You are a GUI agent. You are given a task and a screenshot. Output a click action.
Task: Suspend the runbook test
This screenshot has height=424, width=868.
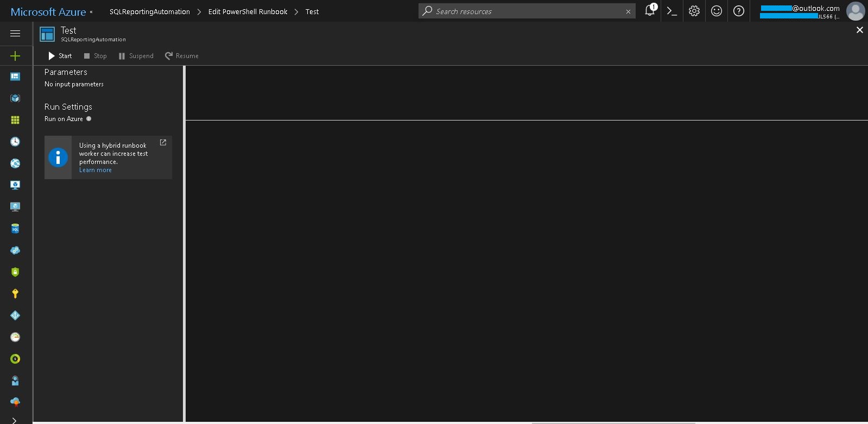136,56
